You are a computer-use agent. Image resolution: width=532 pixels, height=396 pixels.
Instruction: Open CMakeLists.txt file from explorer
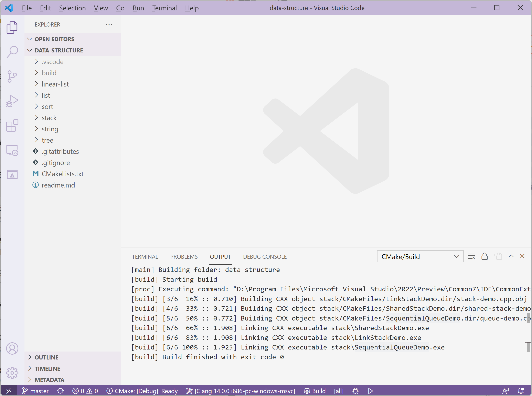pos(63,174)
